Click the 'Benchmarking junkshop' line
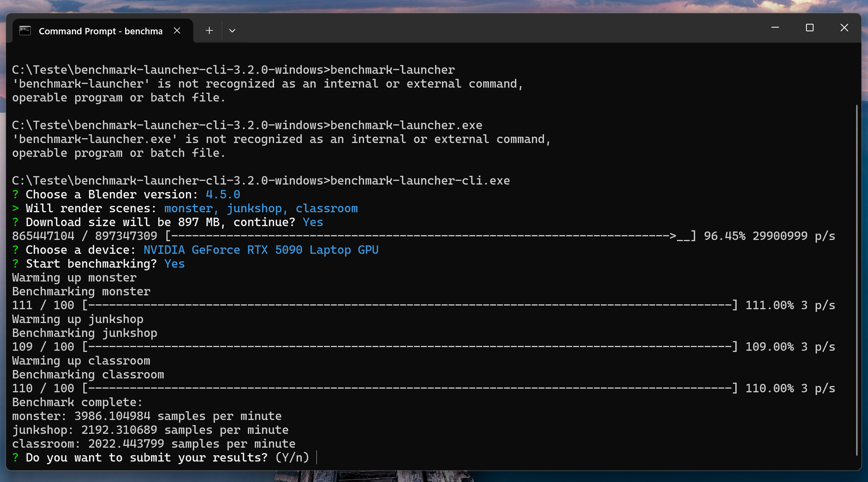This screenshot has height=482, width=868. click(x=85, y=333)
